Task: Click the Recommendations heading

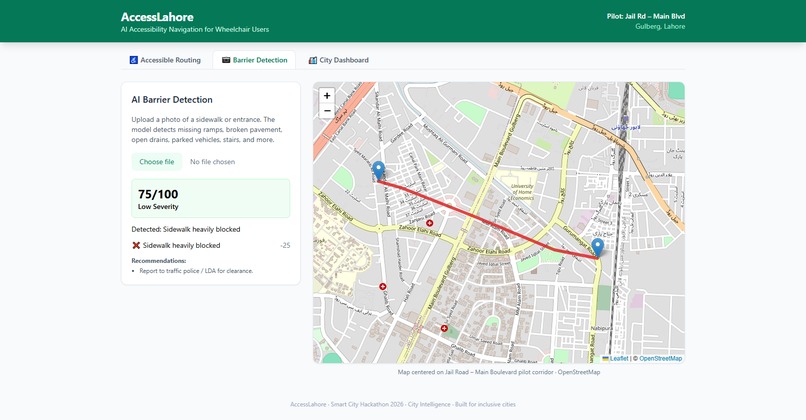Action: [x=159, y=261]
